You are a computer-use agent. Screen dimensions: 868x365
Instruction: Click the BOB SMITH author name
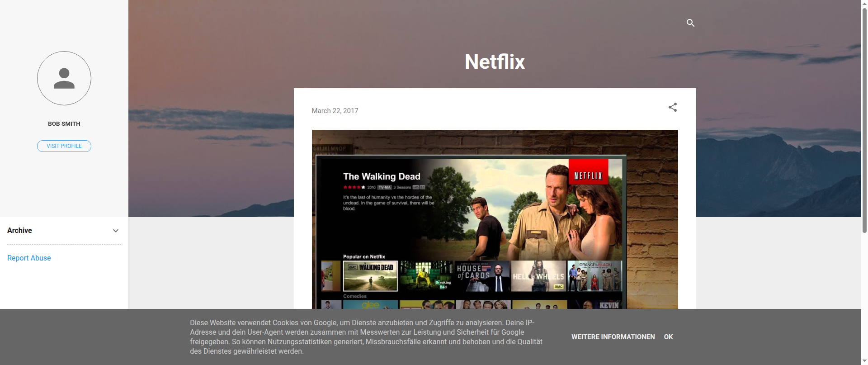(x=64, y=123)
